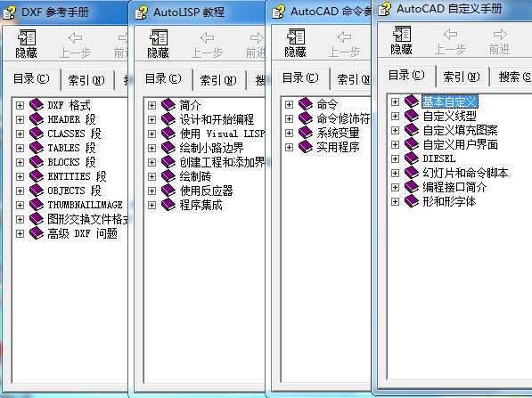Open 索引 tab in DXF reference window

(86, 80)
